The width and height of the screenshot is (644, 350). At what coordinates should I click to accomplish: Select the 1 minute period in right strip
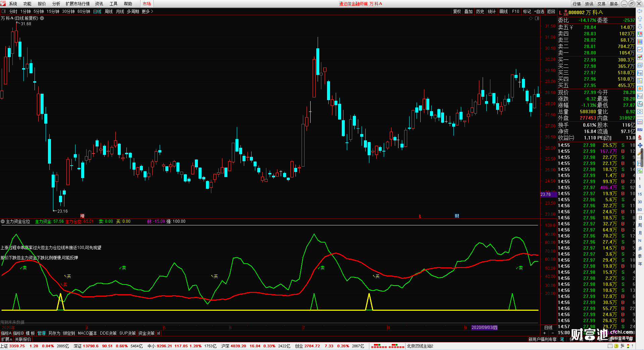point(640,179)
